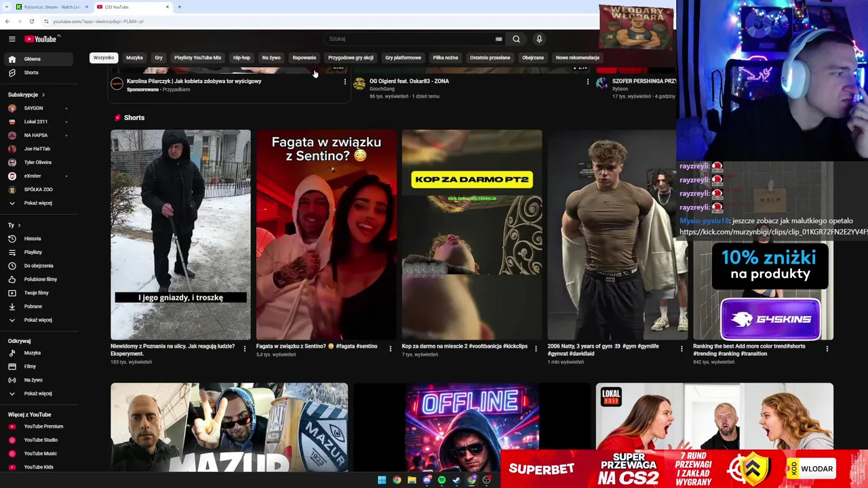Open the YouTube hamburger guide menu
This screenshot has height=488, width=868.
click(12, 39)
